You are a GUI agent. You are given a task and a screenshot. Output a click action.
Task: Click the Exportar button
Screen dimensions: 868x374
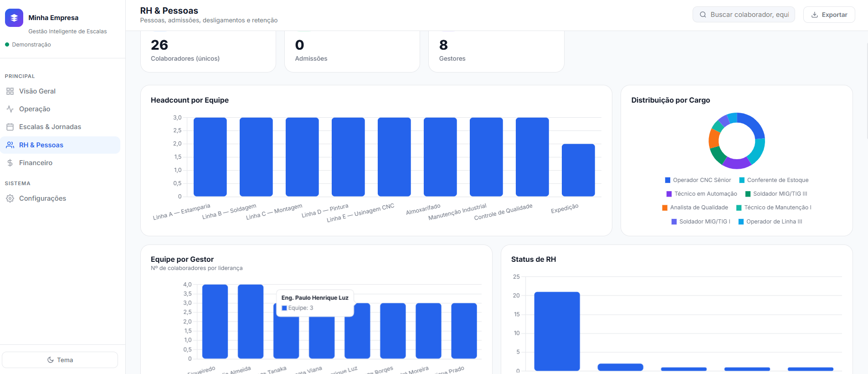coord(829,15)
